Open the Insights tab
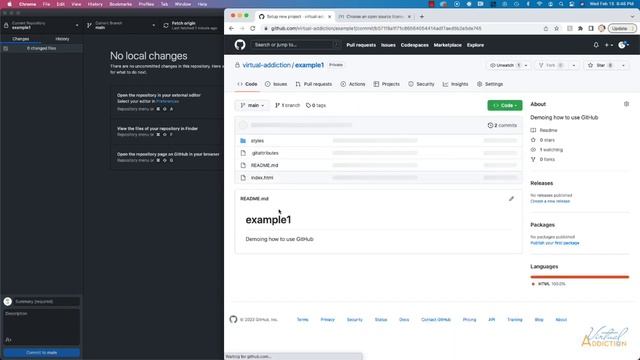The image size is (640, 360). (456, 84)
